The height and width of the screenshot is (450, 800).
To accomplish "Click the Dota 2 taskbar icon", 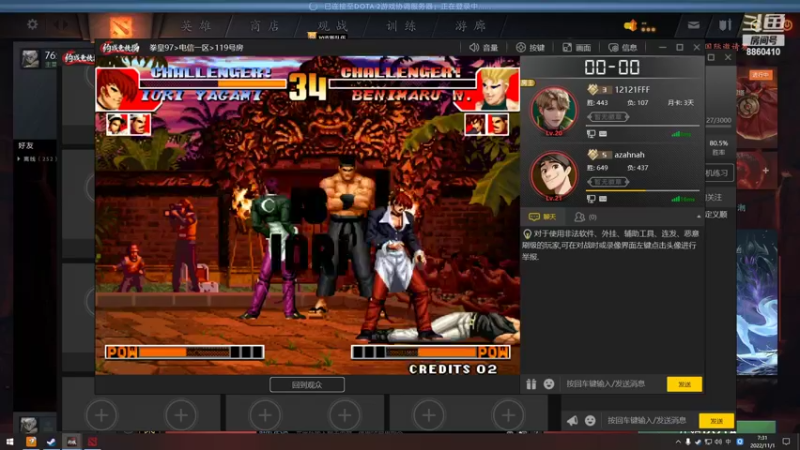I will [92, 442].
